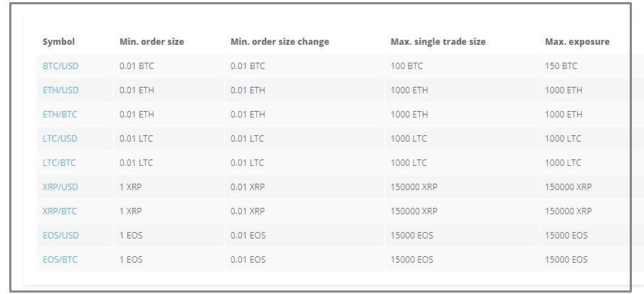
Task: Select 150000 XRP max exposure for XRP/BTC
Action: point(569,211)
